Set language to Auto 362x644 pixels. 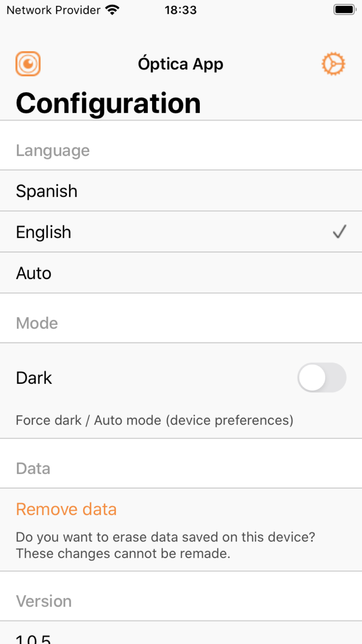[34, 273]
